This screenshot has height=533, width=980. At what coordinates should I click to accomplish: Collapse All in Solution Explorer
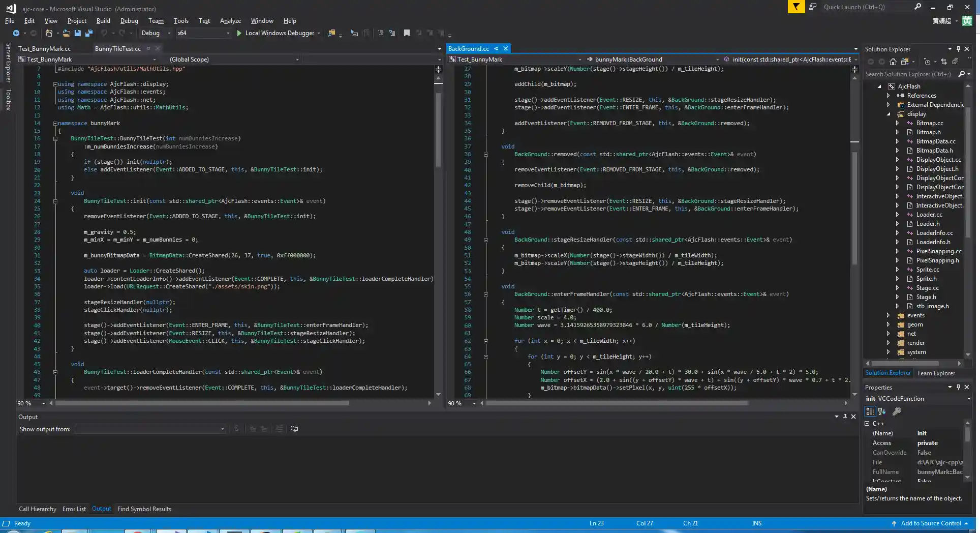pyautogui.click(x=956, y=62)
